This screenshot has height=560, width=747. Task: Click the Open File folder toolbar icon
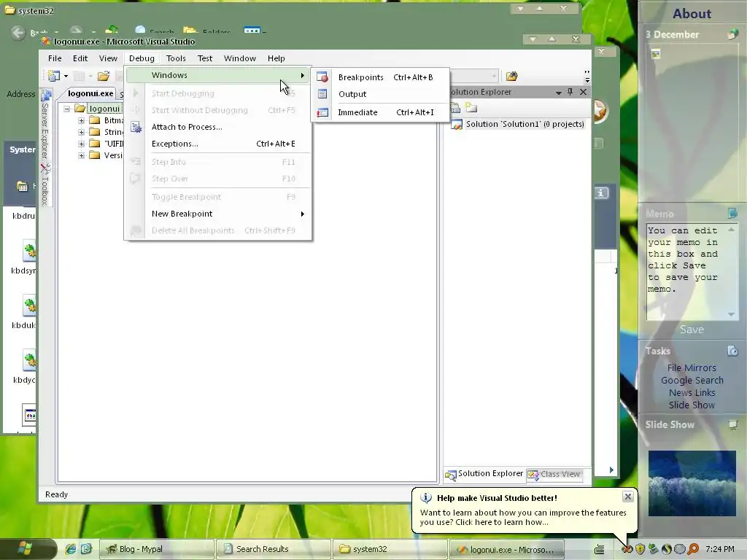104,76
